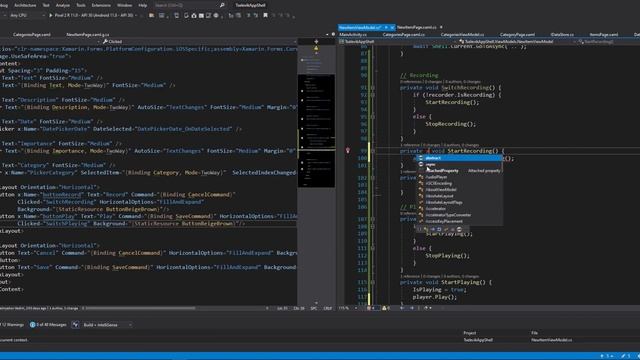Open the Help menu
Image resolution: width=640 pixels, height=360 pixels.
142,5
